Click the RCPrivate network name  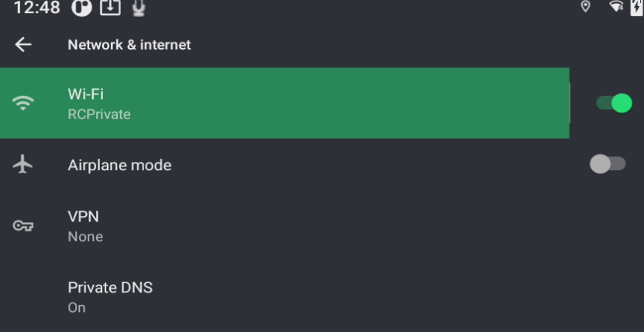pos(99,115)
